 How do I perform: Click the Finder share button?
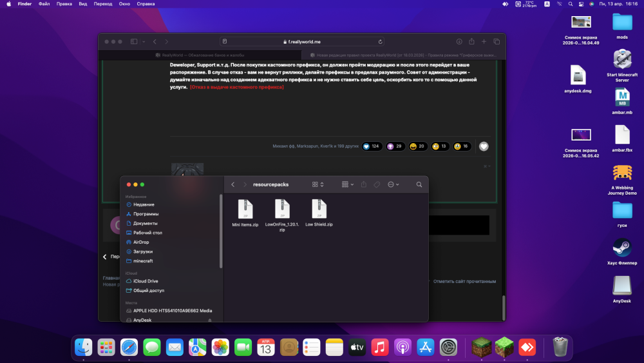[x=363, y=184]
